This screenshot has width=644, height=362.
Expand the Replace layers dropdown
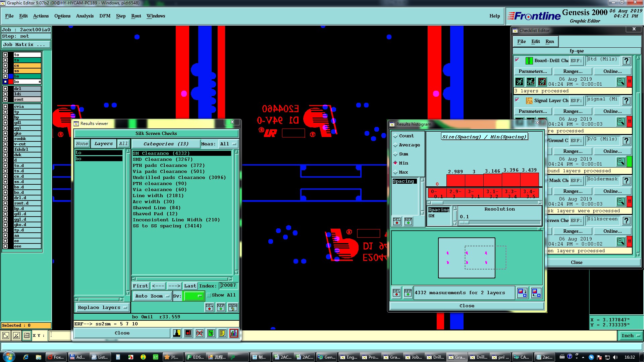tap(102, 308)
